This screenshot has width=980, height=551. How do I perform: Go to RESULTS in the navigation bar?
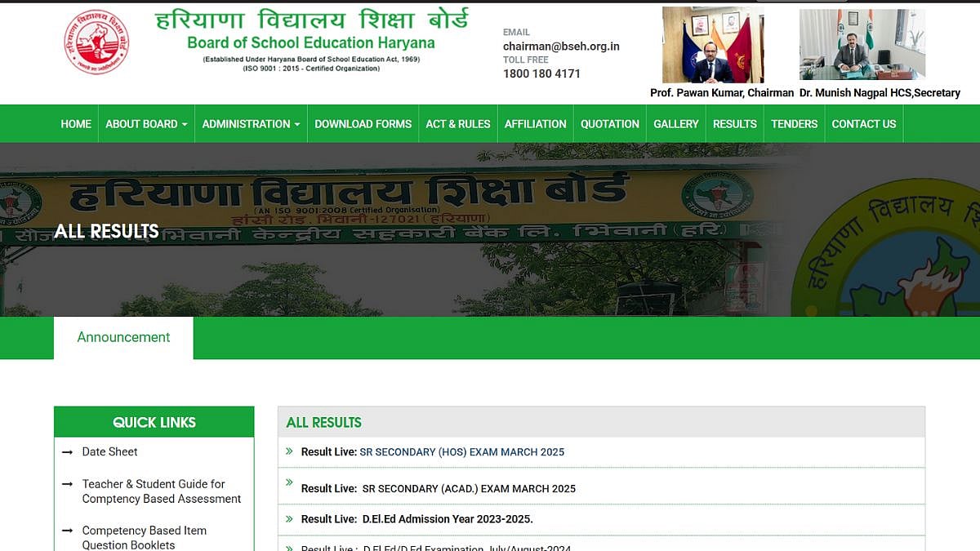[735, 124]
